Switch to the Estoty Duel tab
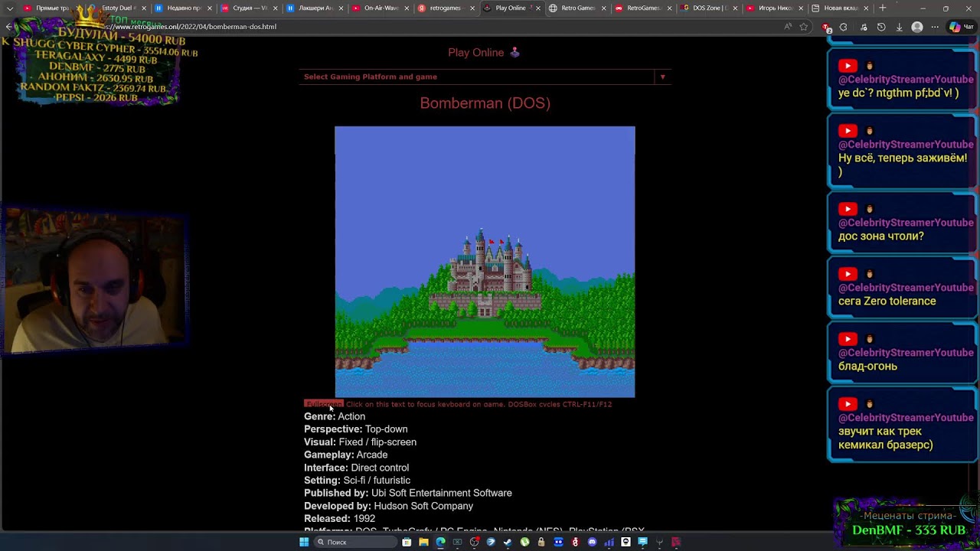The width and height of the screenshot is (980, 551). [x=117, y=8]
